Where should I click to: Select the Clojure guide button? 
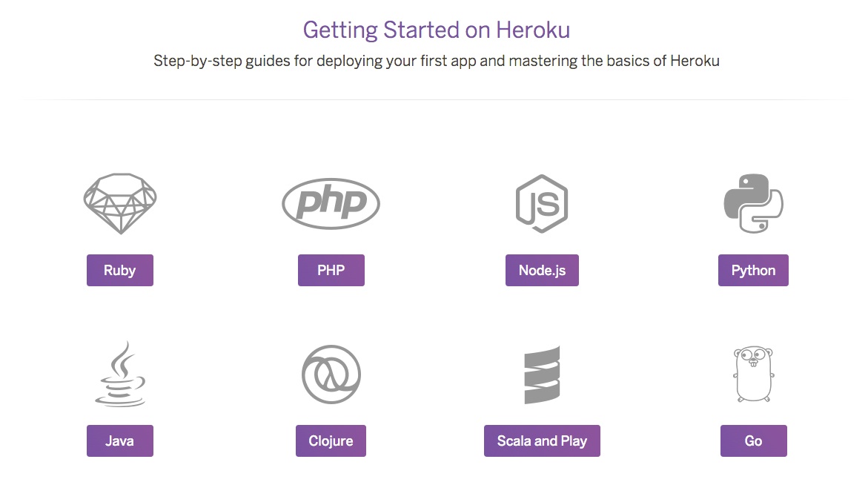[x=331, y=441]
